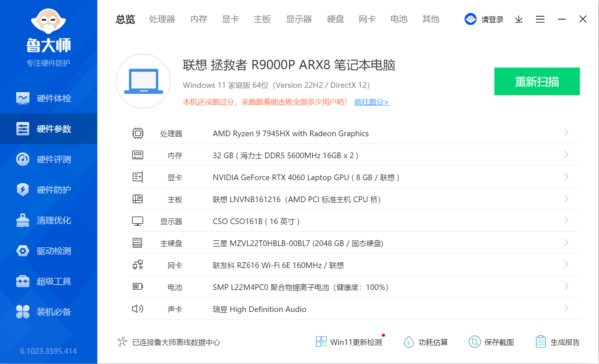
Task: Open 装机必备 sidebar section
Action: pyautogui.click(x=48, y=312)
